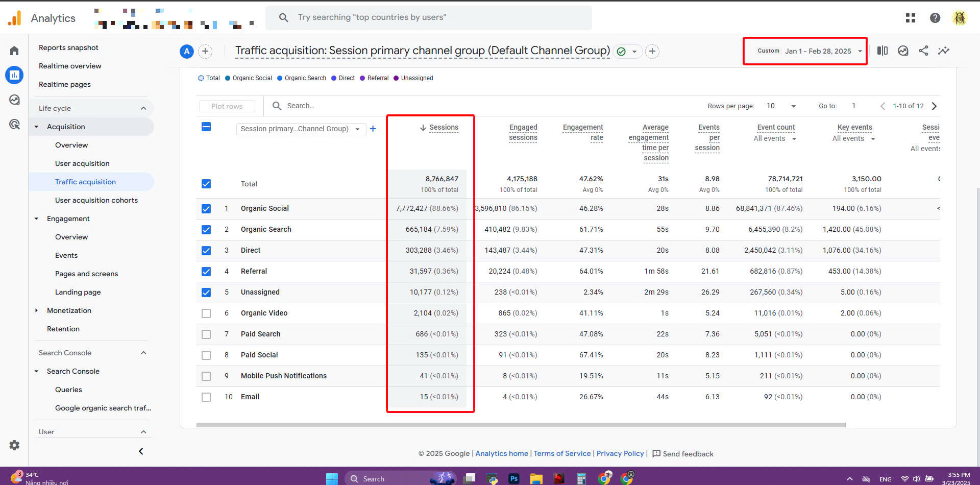Click the Analytics logo

coord(15,18)
